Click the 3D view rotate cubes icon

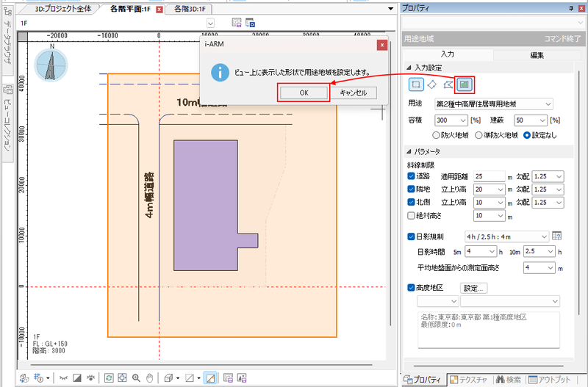24,378
